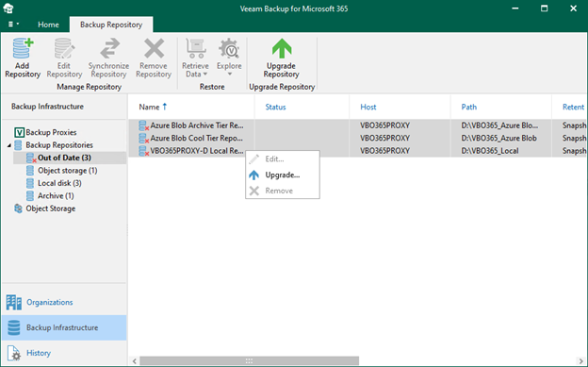Click the Explore gear icon
Screen dimensions: 588x367
tap(229, 48)
